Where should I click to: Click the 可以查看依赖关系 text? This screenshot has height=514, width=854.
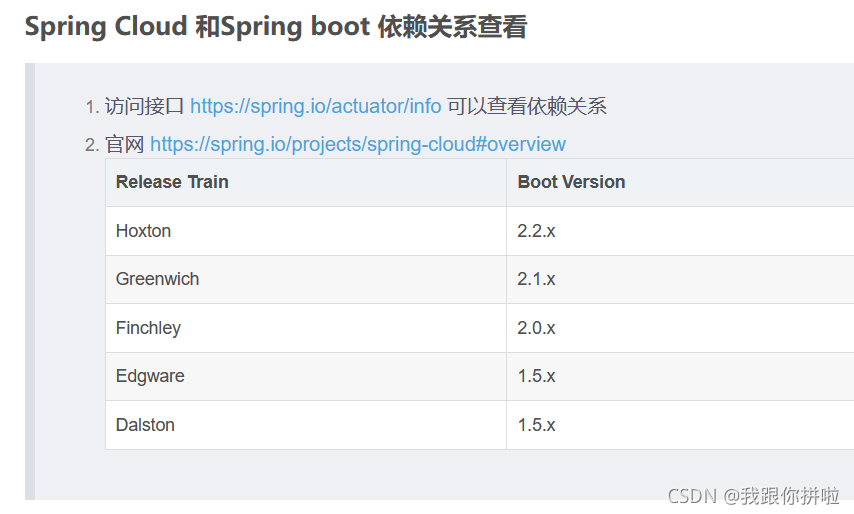527,106
